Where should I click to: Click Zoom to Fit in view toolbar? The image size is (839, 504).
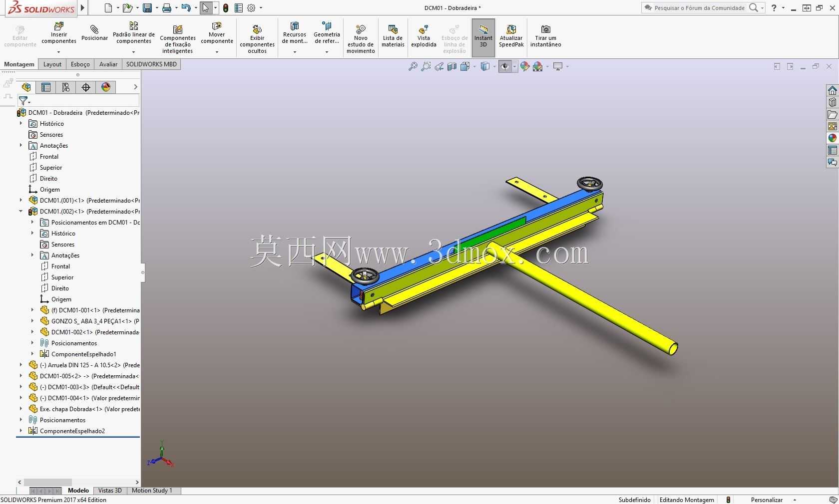click(x=413, y=66)
